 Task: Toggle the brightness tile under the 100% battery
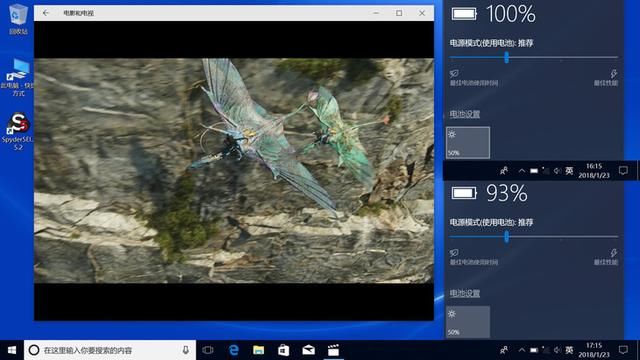tap(468, 142)
